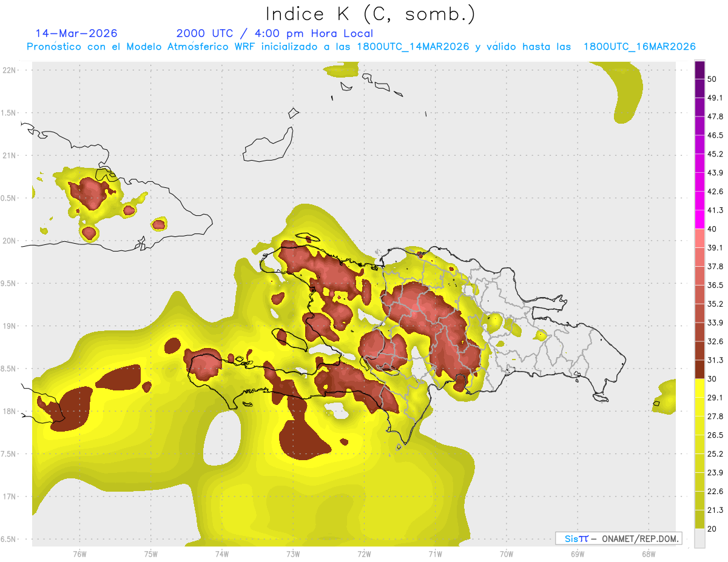
Task: Pick the "30" value on the color scale
Action: (x=712, y=379)
